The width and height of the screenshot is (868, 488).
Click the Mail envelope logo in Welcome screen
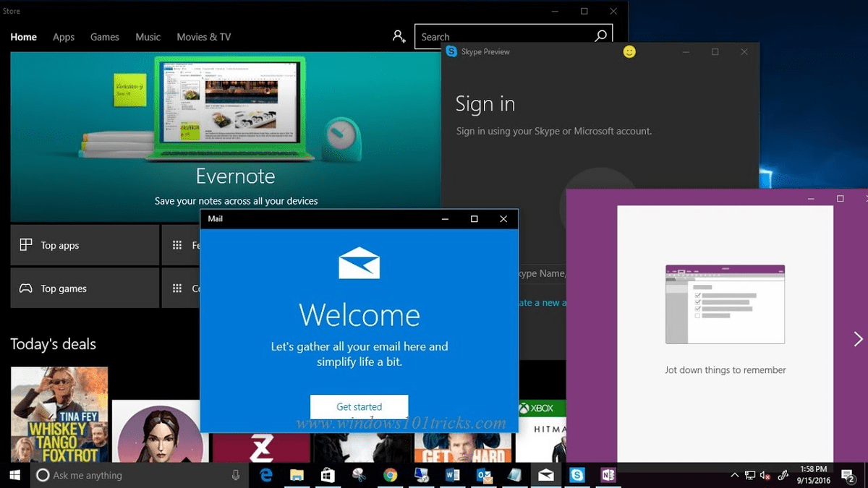(359, 263)
